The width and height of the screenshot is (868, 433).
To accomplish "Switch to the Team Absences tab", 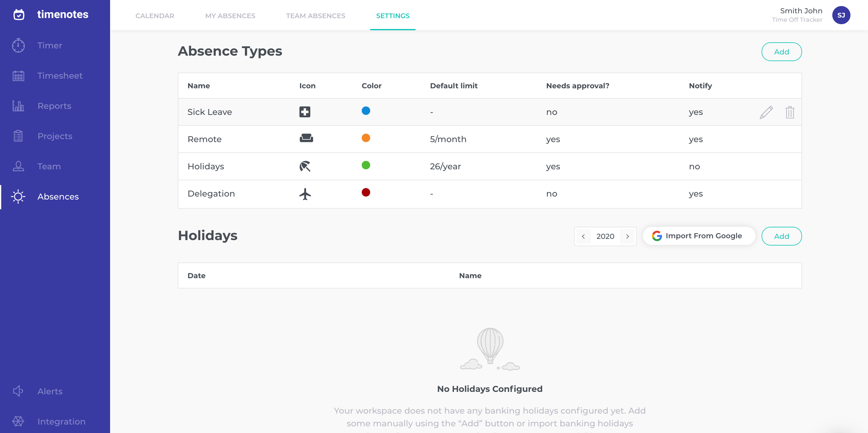I will tap(315, 16).
